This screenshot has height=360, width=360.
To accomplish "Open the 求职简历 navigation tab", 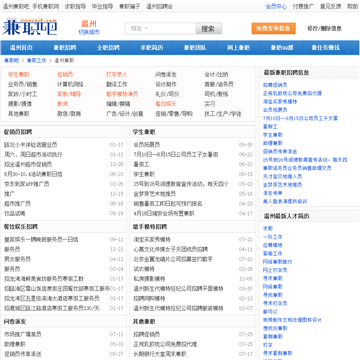I will pos(152,48).
